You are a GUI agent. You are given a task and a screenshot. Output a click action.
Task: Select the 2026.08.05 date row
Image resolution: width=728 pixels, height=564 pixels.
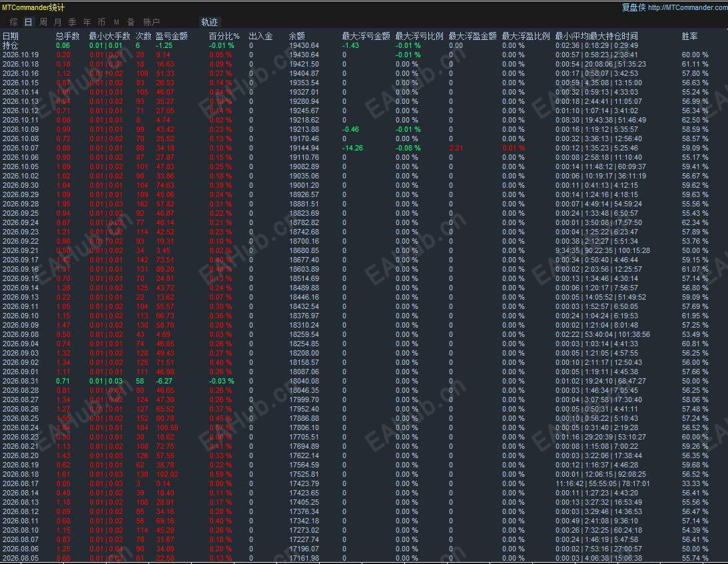pos(21,559)
